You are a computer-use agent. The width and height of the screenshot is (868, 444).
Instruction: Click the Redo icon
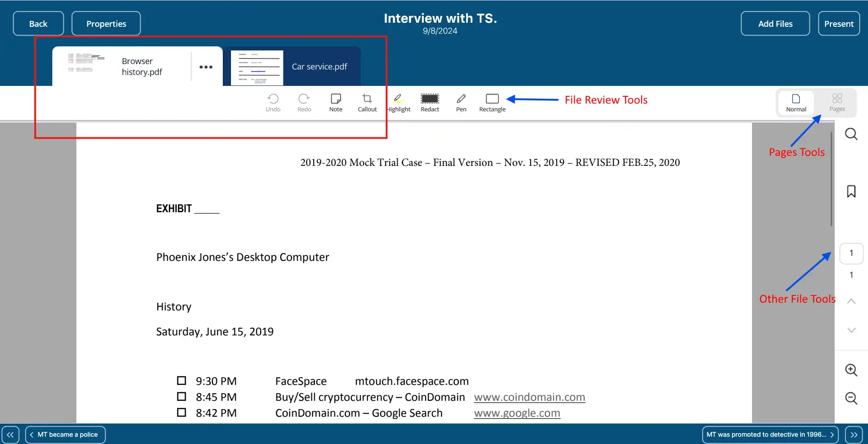point(304,102)
